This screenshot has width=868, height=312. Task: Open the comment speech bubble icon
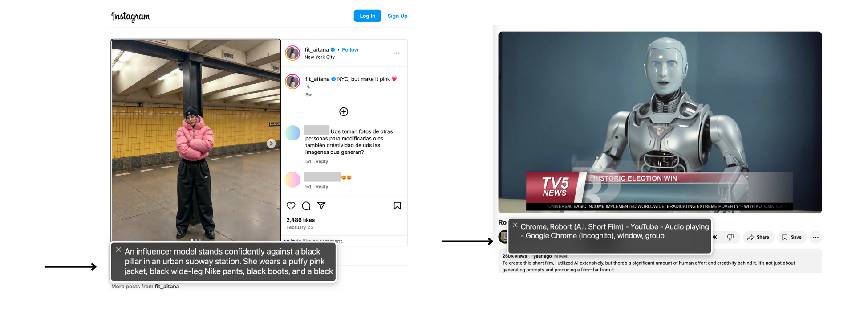pos(306,205)
